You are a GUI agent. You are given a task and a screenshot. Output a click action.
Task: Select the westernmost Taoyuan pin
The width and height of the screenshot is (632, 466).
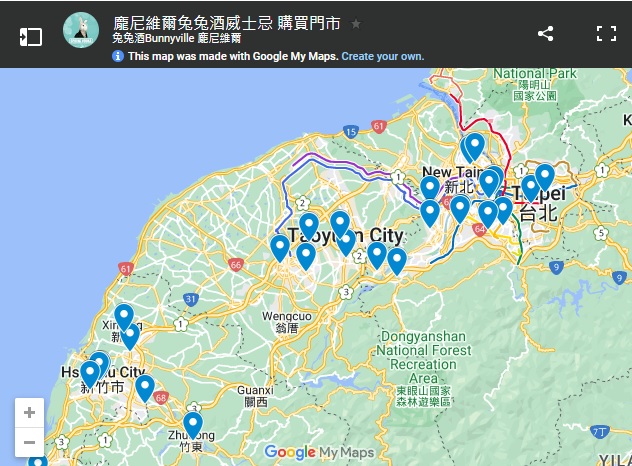280,248
